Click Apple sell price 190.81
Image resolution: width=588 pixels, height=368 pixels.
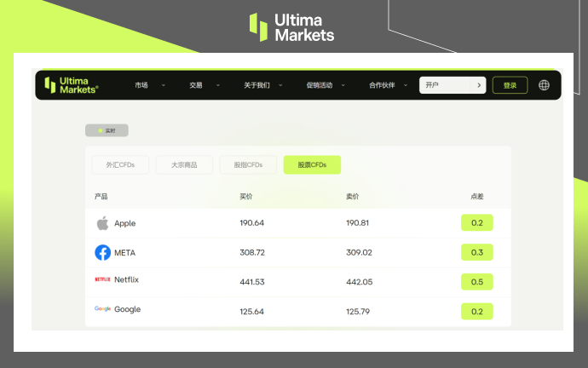click(x=358, y=223)
